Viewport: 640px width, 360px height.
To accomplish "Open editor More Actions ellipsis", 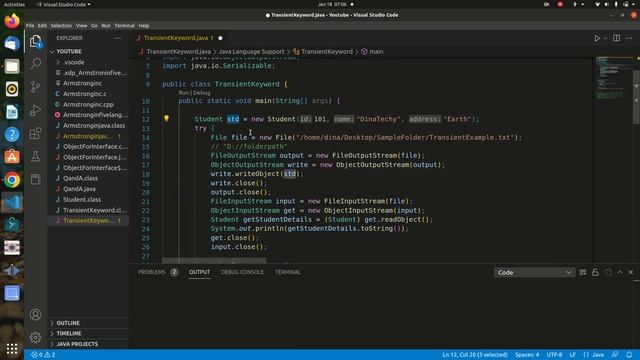I will [629, 38].
